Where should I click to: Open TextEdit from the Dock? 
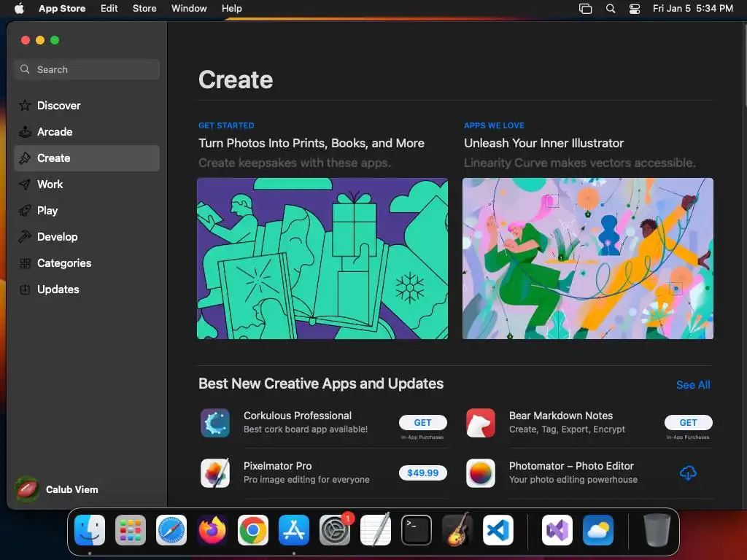pyautogui.click(x=376, y=530)
